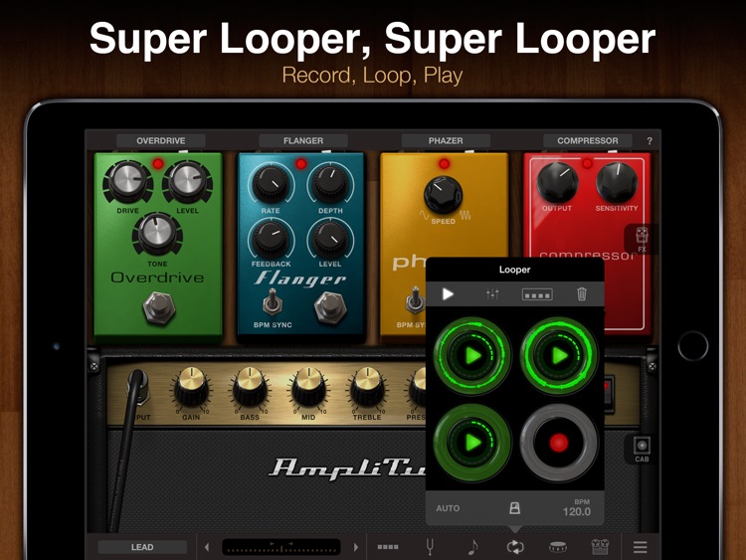Image resolution: width=746 pixels, height=560 pixels.
Task: Click the Overdrive pedal red LED
Action: 158,164
